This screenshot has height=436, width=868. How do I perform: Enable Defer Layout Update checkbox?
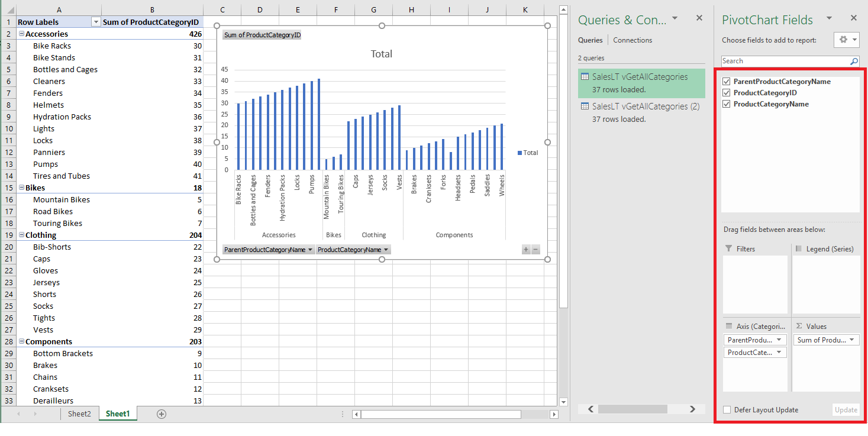727,410
